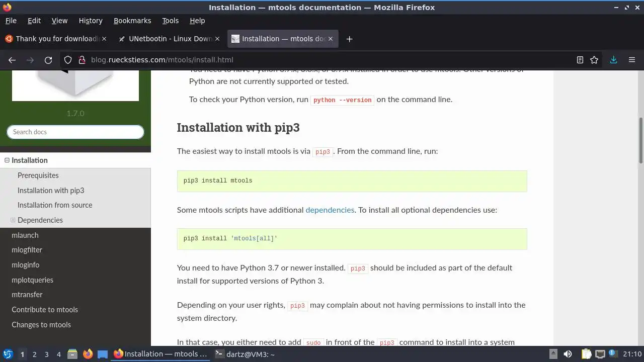
Task: Open a new browser tab
Action: (x=349, y=39)
